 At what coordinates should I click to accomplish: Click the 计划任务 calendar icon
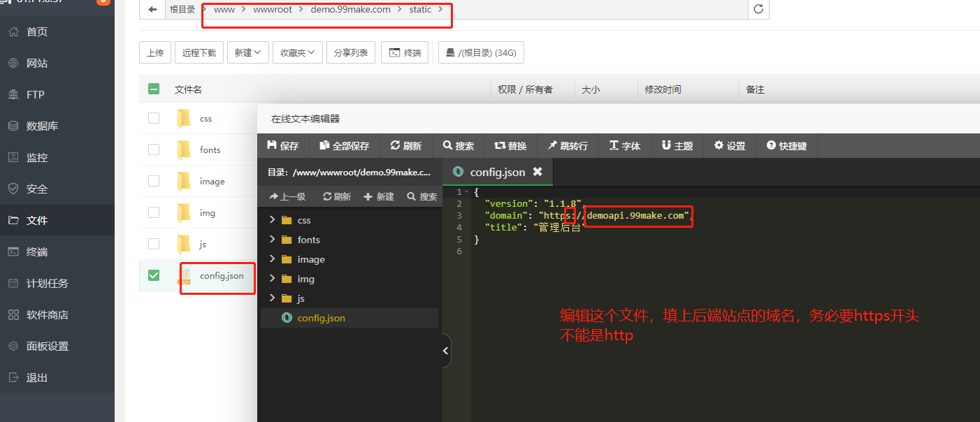point(13,283)
